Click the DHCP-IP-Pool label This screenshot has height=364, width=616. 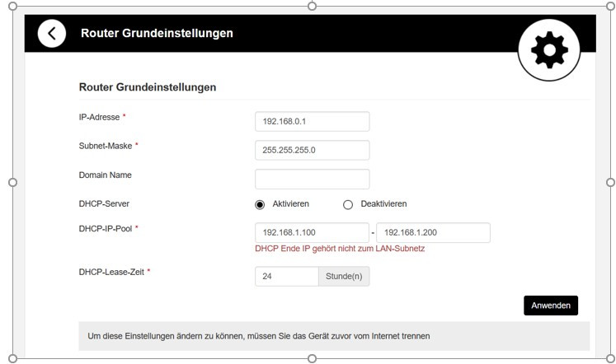tap(106, 229)
